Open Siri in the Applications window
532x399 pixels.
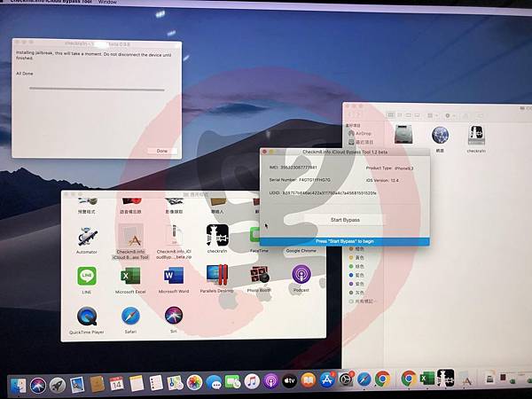tap(174, 315)
